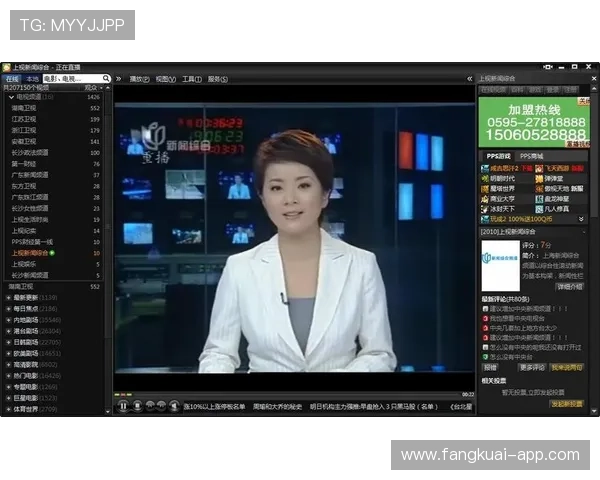The height and width of the screenshot is (480, 600).
Task: Open the 工具 menu
Action: click(192, 79)
